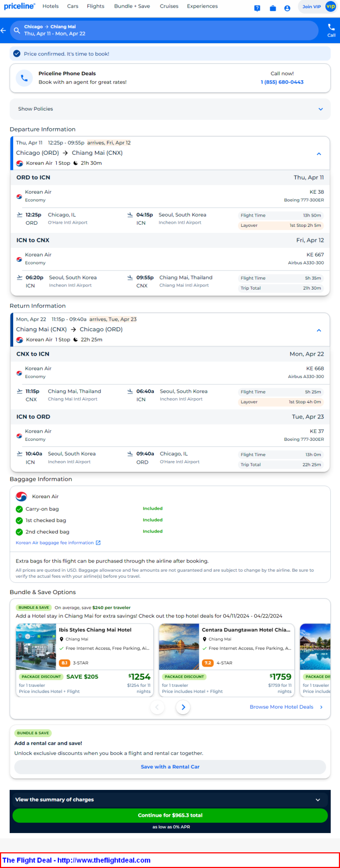Click the back arrow in search bar
The height and width of the screenshot is (868, 340).
[x=4, y=30]
